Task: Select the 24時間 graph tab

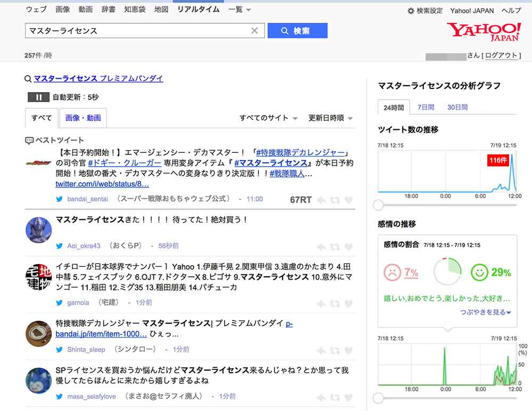Action: [x=394, y=108]
